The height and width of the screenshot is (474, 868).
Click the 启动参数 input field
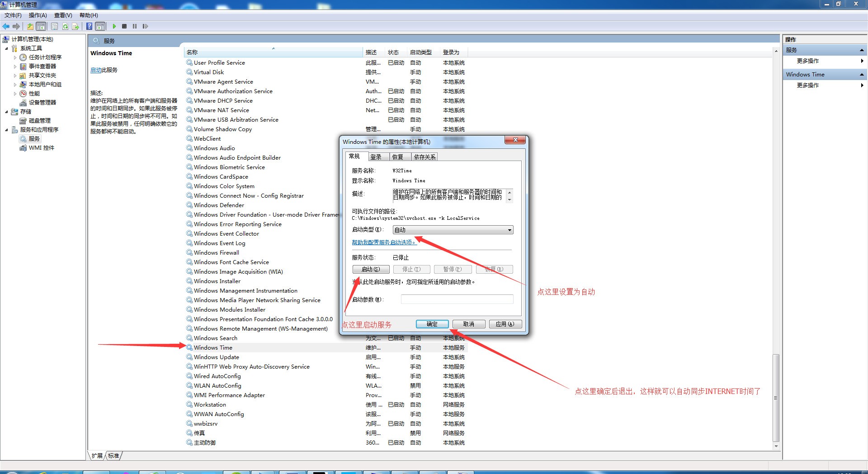[457, 299]
